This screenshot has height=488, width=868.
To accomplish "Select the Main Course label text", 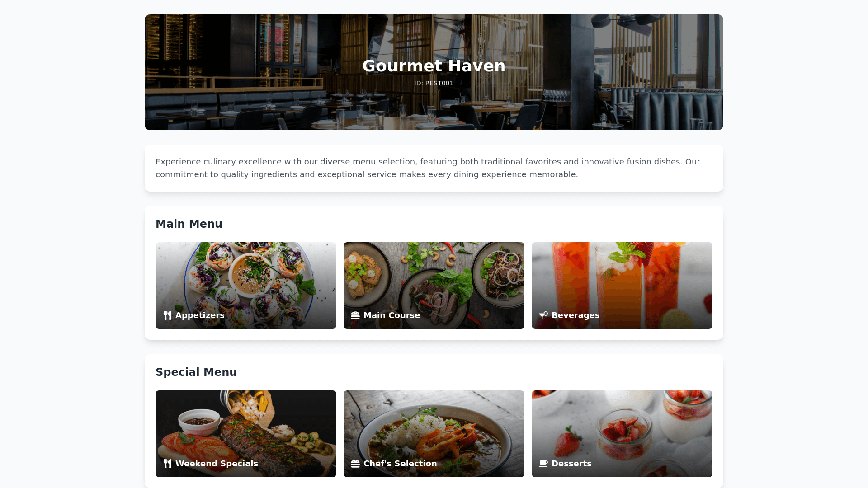I will (392, 315).
